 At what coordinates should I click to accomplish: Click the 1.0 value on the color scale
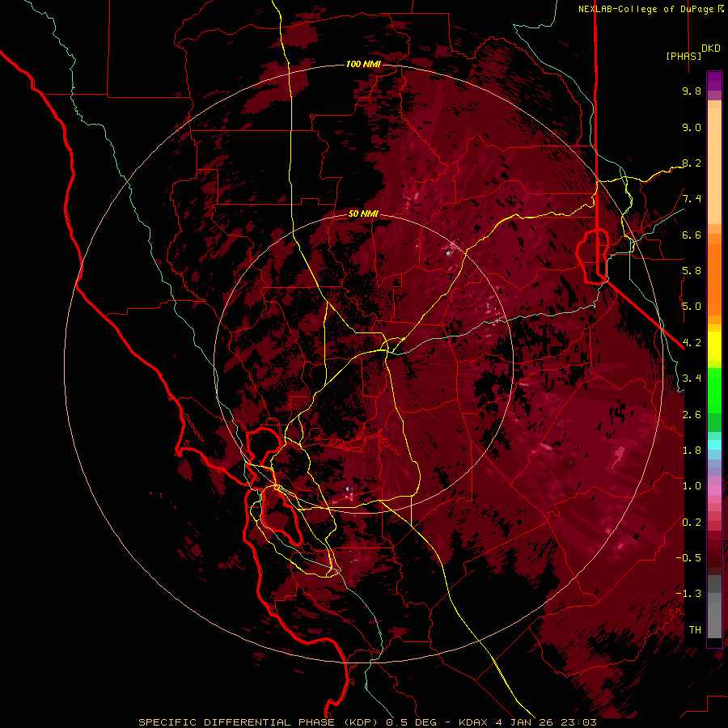point(692,486)
